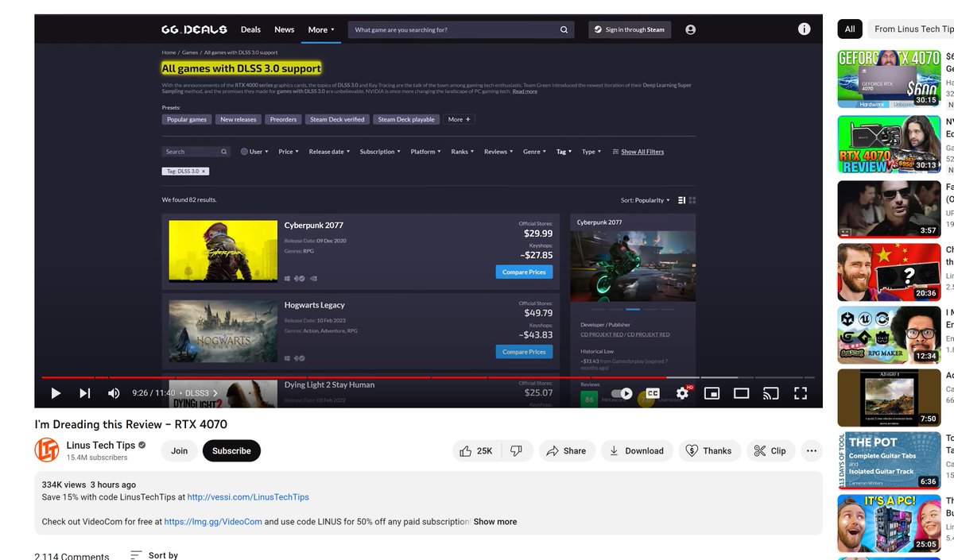Compare Prices for Cyberpunk 2077
Image resolution: width=954 pixels, height=560 pixels.
click(524, 272)
